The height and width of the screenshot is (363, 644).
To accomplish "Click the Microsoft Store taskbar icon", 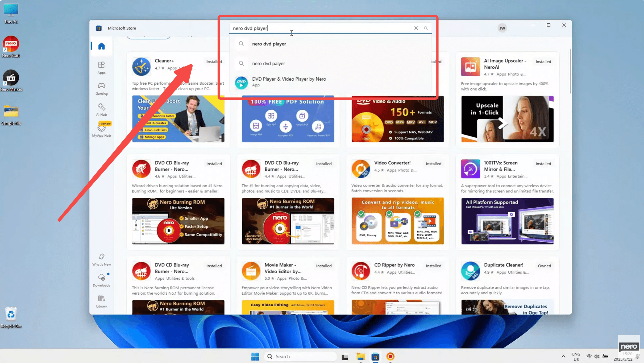I will click(375, 357).
